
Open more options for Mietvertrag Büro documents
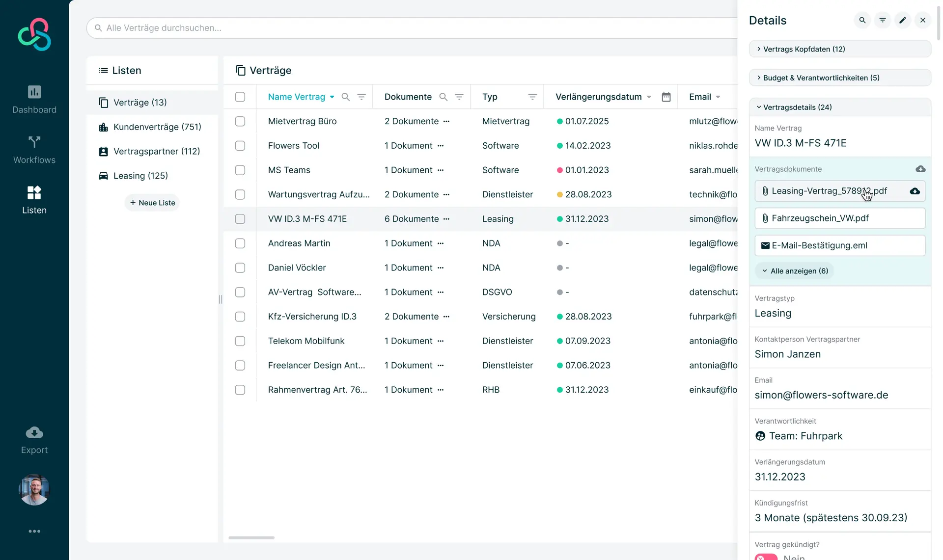click(x=446, y=121)
